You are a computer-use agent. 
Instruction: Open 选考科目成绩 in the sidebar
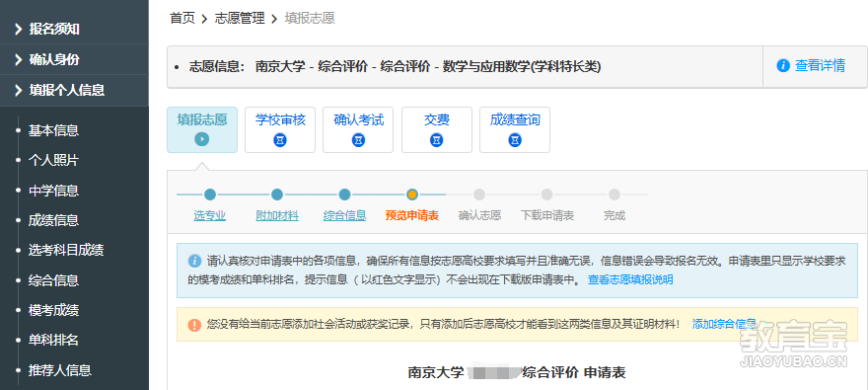click(66, 250)
